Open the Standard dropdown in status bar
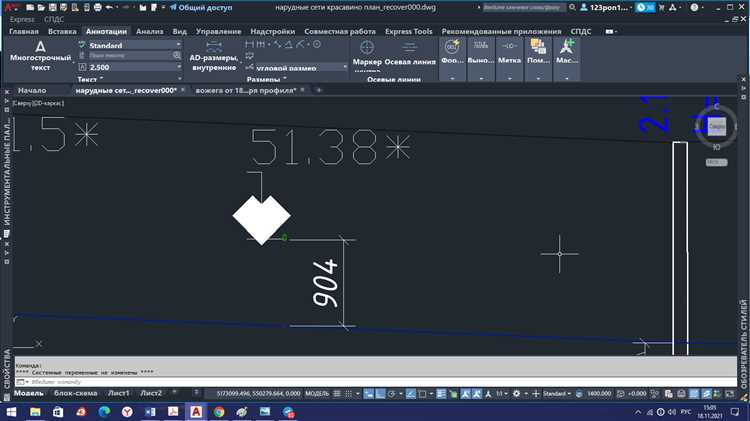 pos(557,394)
